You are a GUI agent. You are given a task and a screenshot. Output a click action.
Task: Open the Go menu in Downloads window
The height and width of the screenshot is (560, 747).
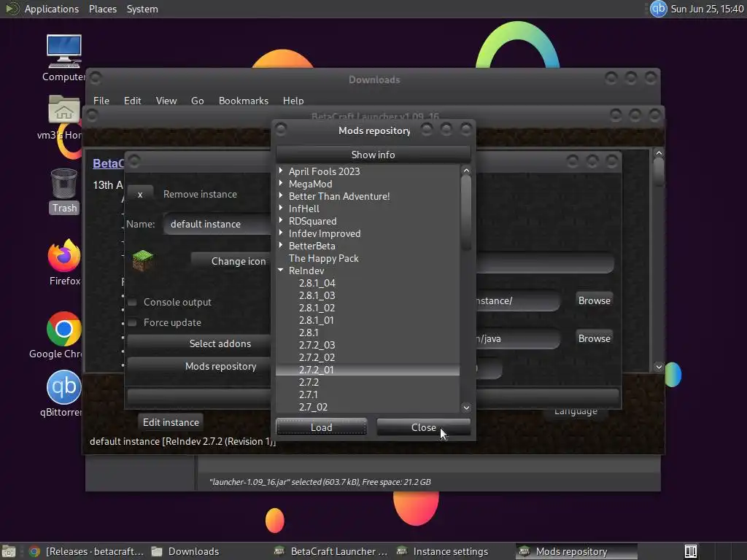pyautogui.click(x=197, y=101)
